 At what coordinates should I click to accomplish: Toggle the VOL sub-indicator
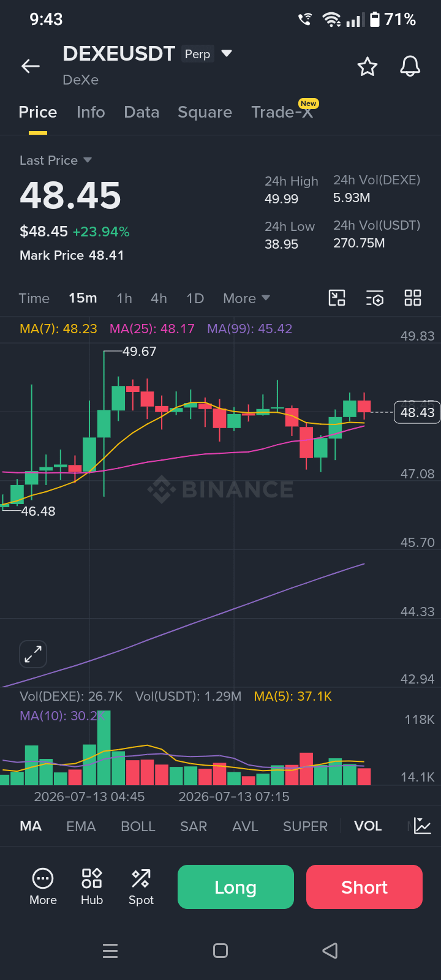coord(367,826)
